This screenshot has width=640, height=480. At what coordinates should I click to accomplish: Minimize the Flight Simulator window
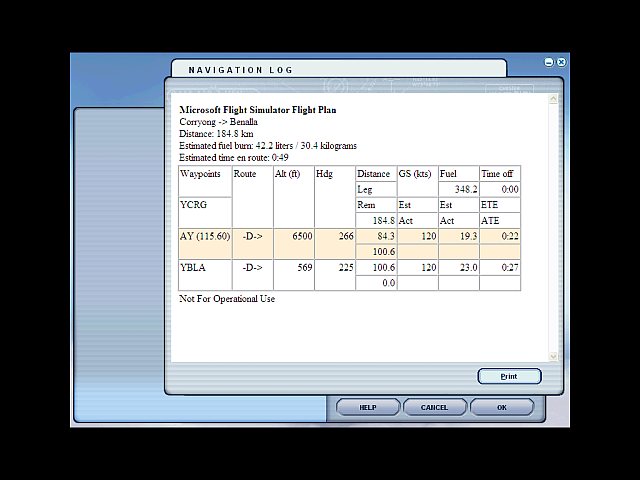tap(549, 62)
